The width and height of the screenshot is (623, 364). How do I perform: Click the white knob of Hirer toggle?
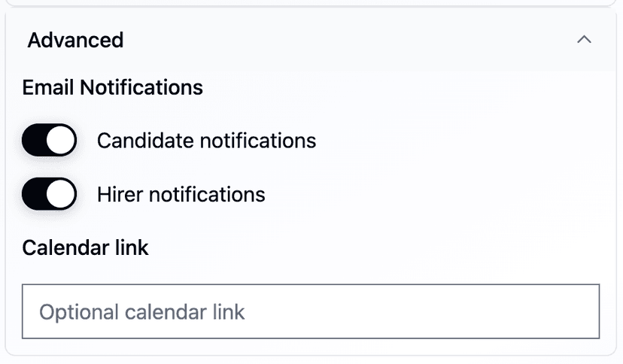pos(62,195)
